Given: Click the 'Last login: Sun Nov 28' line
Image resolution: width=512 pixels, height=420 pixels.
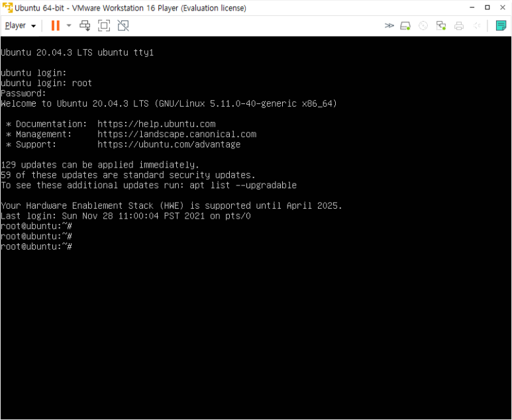Looking at the screenshot, I should [126, 216].
